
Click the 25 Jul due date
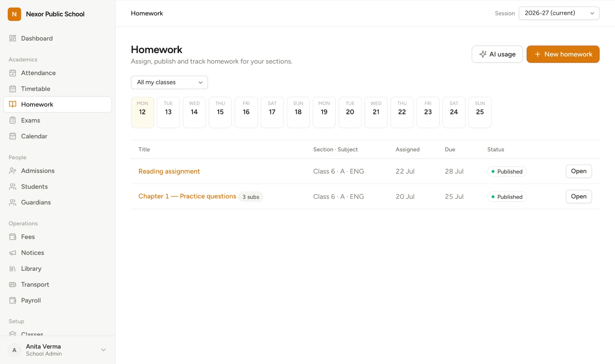[454, 197]
